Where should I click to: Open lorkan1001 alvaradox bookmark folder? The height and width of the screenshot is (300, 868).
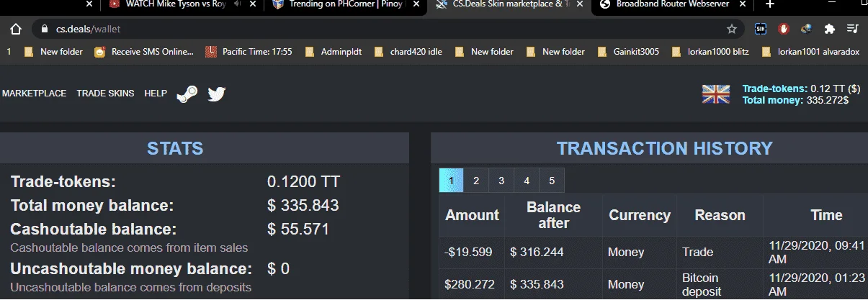point(810,52)
